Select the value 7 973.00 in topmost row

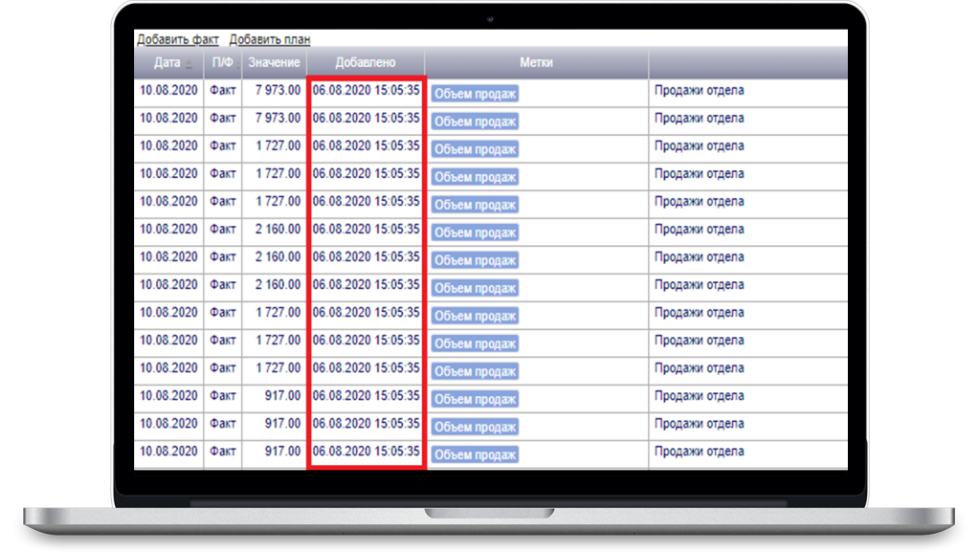[278, 90]
